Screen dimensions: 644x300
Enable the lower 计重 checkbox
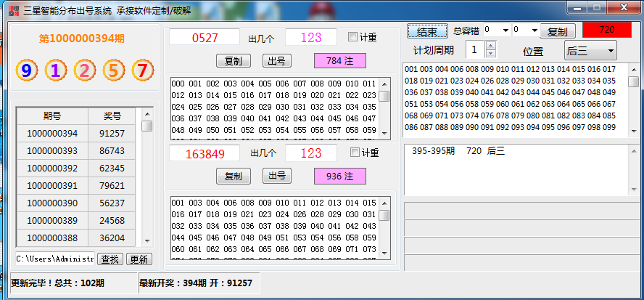coord(355,153)
